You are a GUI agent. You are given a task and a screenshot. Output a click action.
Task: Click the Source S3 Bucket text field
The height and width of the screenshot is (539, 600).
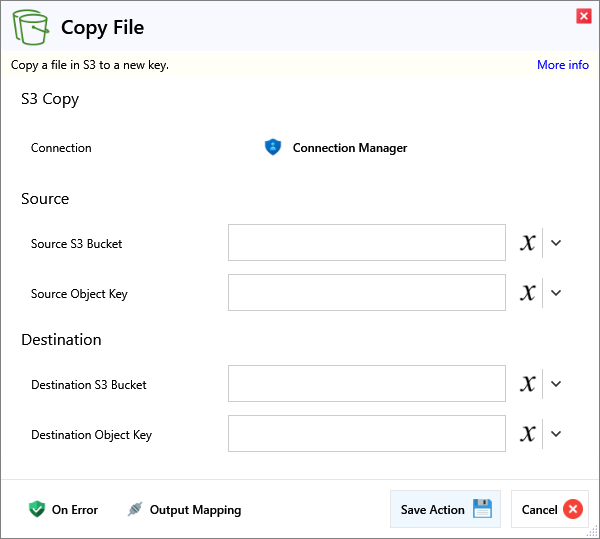[x=366, y=243]
